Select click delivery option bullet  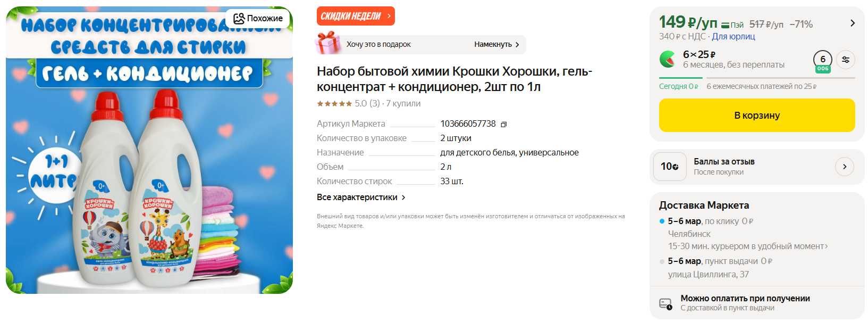point(662,221)
